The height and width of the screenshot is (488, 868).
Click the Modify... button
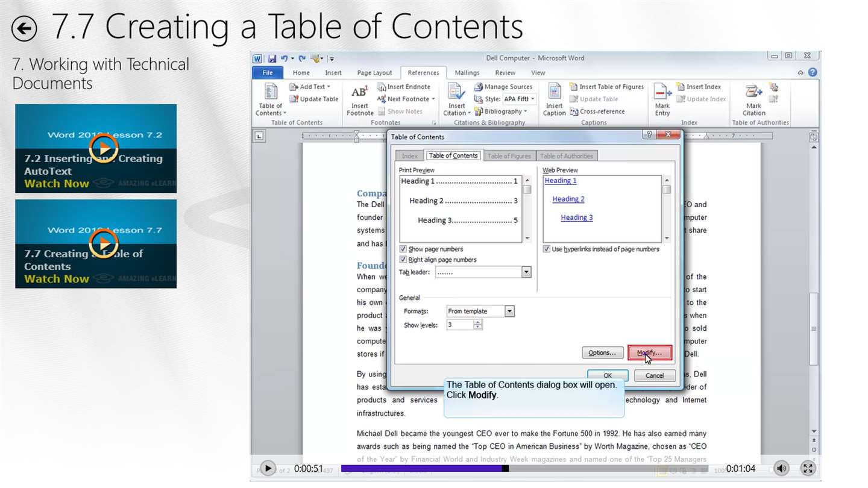point(650,352)
